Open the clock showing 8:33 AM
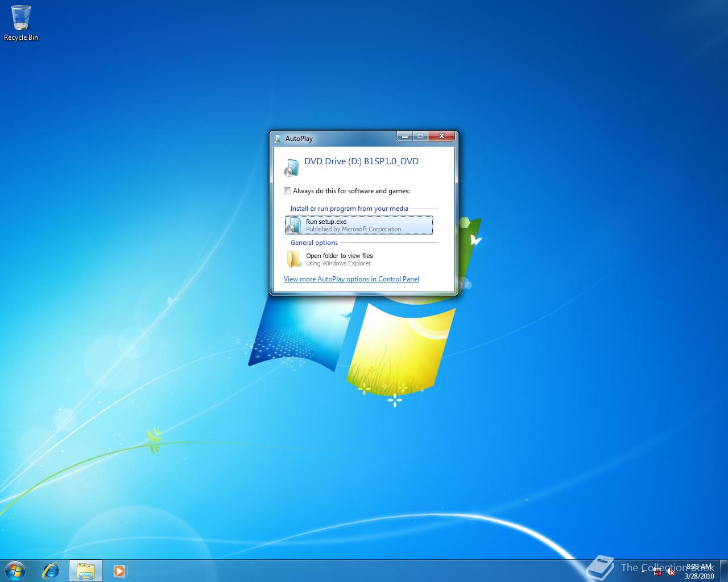The image size is (728, 582). pos(695,566)
